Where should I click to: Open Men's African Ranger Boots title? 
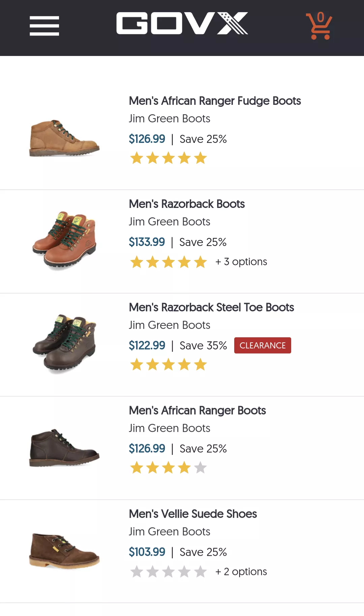(x=197, y=410)
